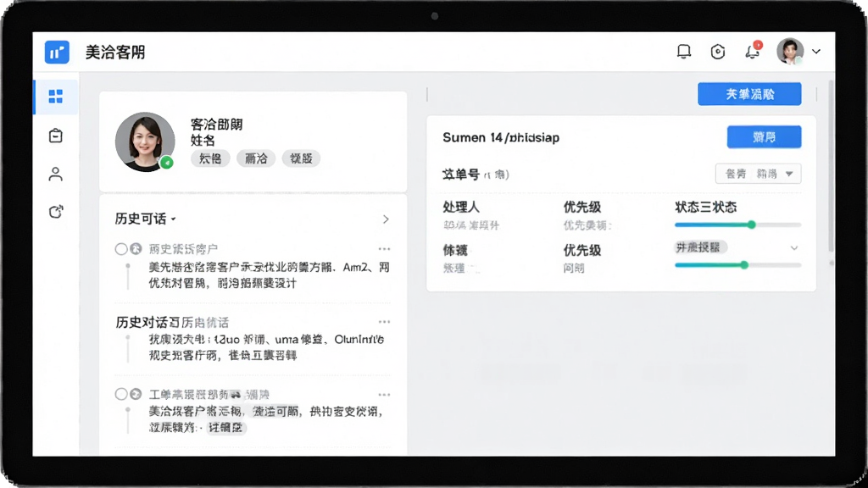Select the radio circle of first history item
This screenshot has width=868, height=488.
121,249
